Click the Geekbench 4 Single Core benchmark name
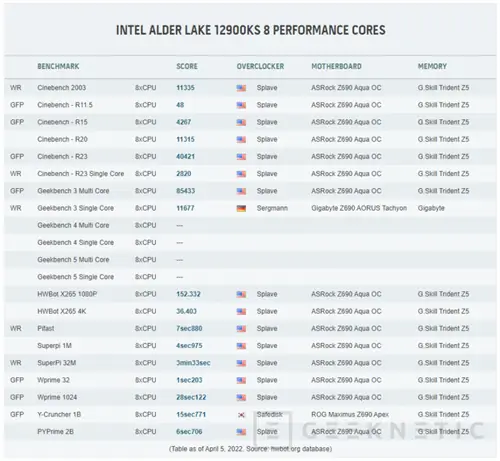This screenshot has height=461, width=500. pyautogui.click(x=76, y=242)
